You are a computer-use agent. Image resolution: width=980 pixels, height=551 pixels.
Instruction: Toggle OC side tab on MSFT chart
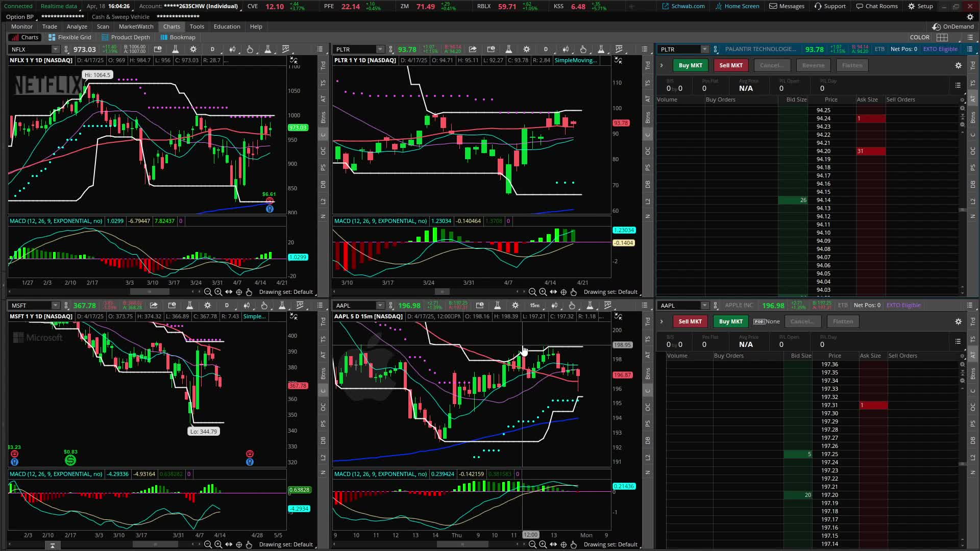click(x=323, y=407)
